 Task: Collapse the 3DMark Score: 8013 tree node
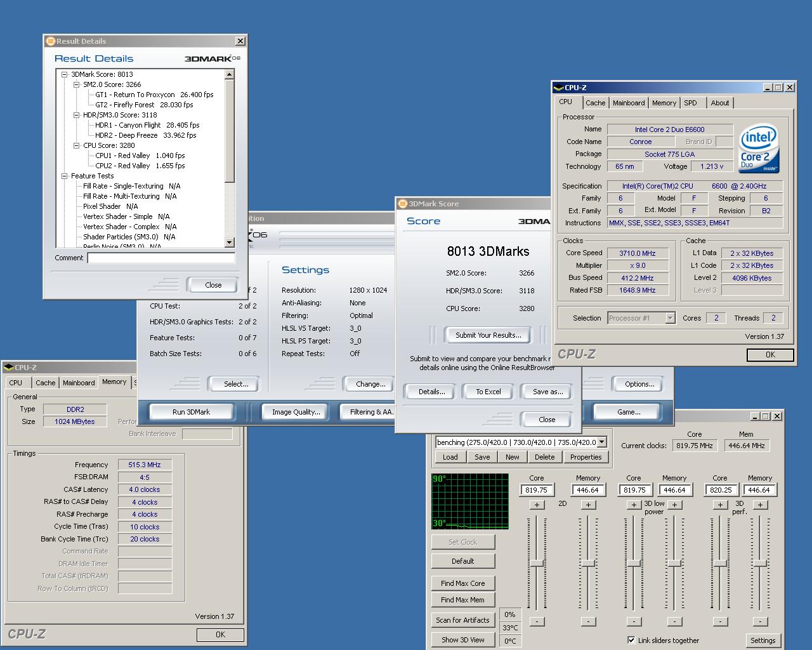(64, 74)
